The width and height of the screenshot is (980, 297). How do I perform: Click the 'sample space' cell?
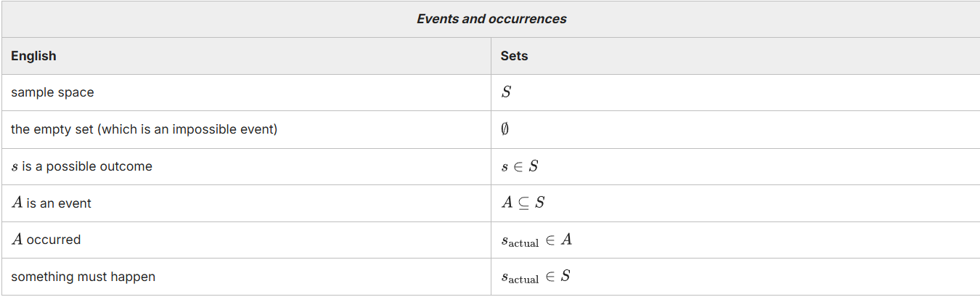coord(52,92)
